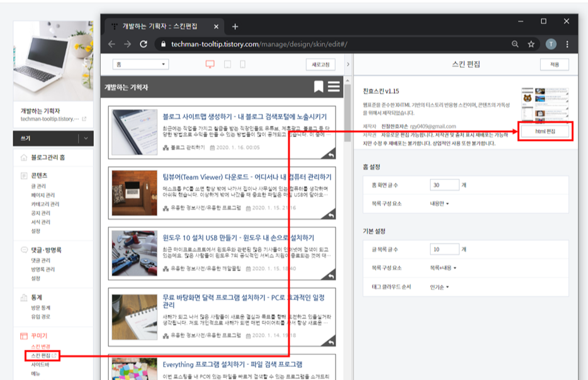
Task: Open post 윈도우 10 설치 USB 만들기
Action: coord(238,238)
